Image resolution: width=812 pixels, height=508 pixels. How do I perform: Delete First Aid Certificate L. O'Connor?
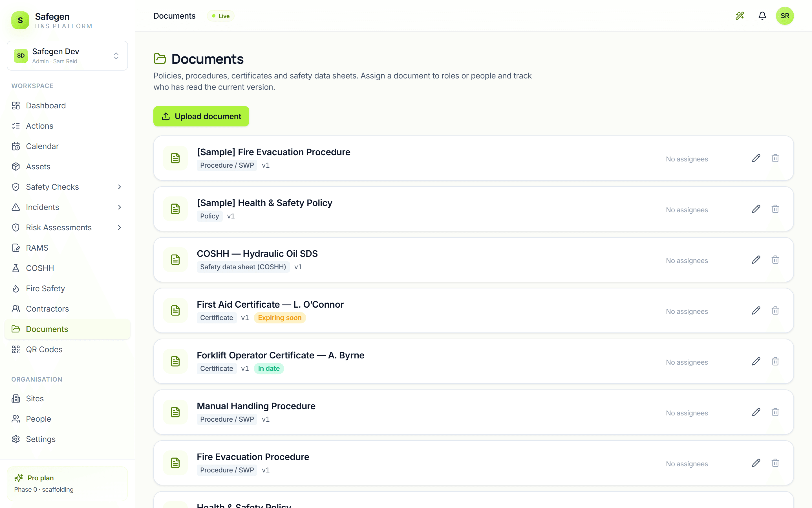click(775, 310)
